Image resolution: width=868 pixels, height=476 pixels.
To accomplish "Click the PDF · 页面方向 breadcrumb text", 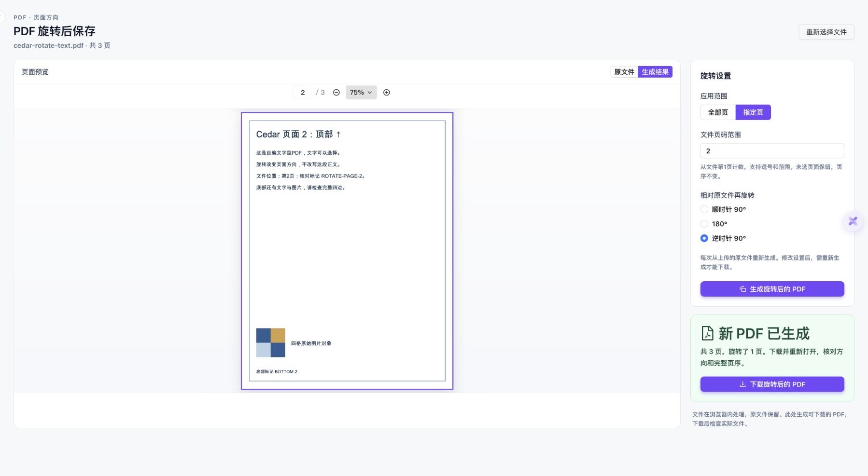I will tap(36, 17).
